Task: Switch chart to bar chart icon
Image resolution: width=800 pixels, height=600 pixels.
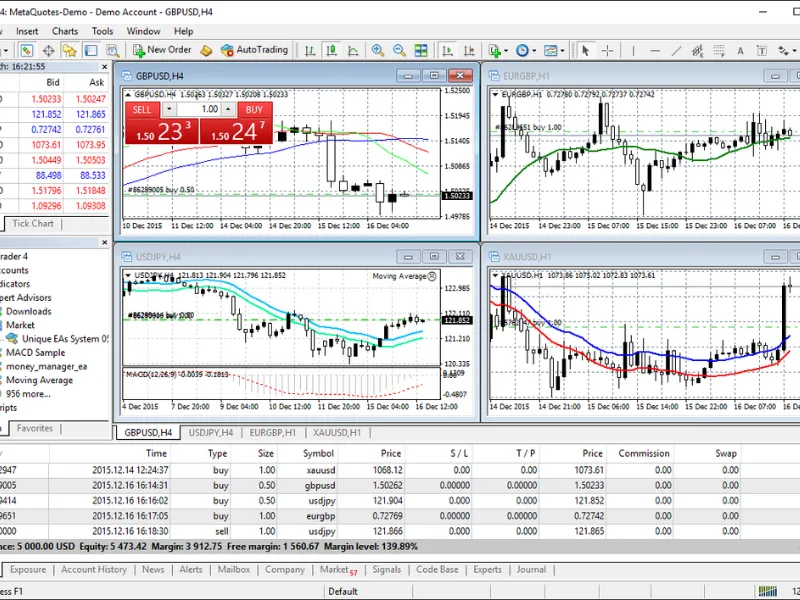Action: coord(310,51)
